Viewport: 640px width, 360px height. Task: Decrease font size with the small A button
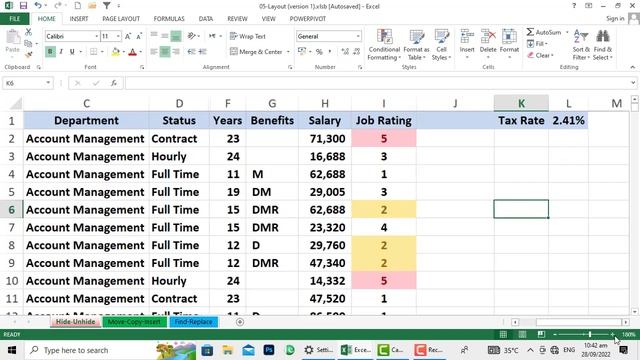(x=139, y=36)
